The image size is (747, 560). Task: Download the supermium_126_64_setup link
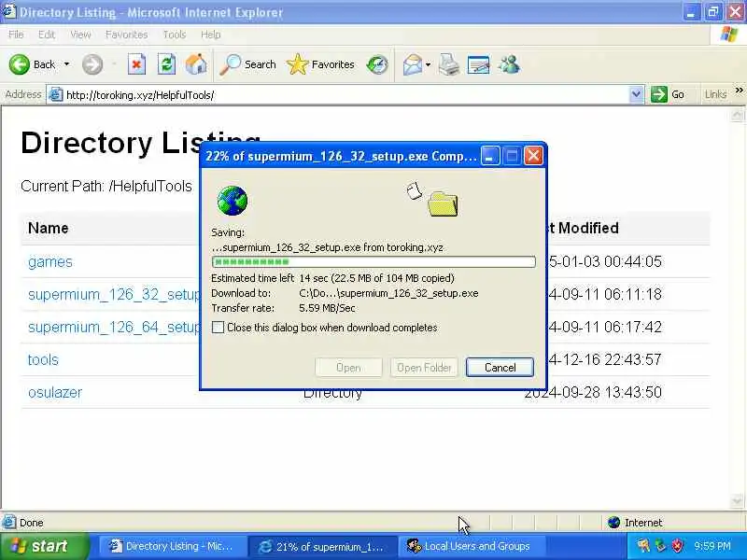pyautogui.click(x=114, y=328)
